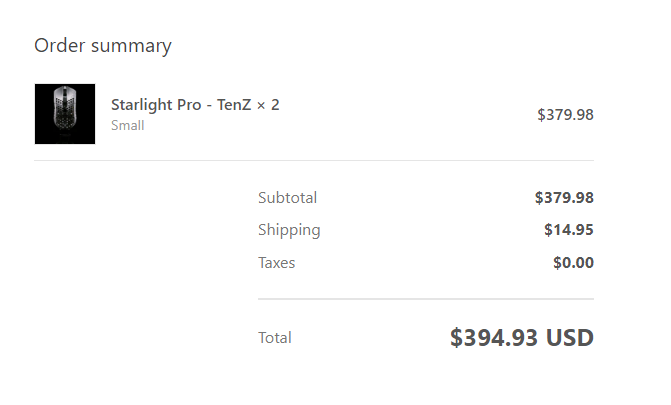
Task: Select the taxes amount $0.00
Action: pos(573,262)
